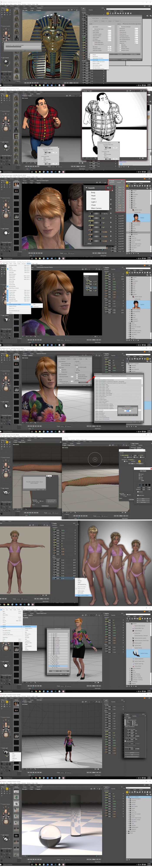Click the Windows Start button below the pharaoh scene
The image size is (152, 868).
(1, 85)
